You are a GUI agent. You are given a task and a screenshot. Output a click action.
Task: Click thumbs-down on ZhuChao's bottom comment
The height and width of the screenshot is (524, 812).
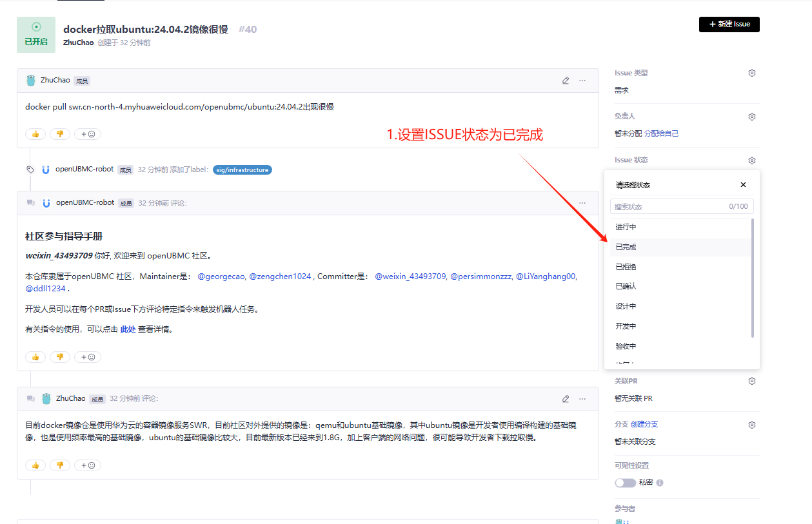[60, 465]
